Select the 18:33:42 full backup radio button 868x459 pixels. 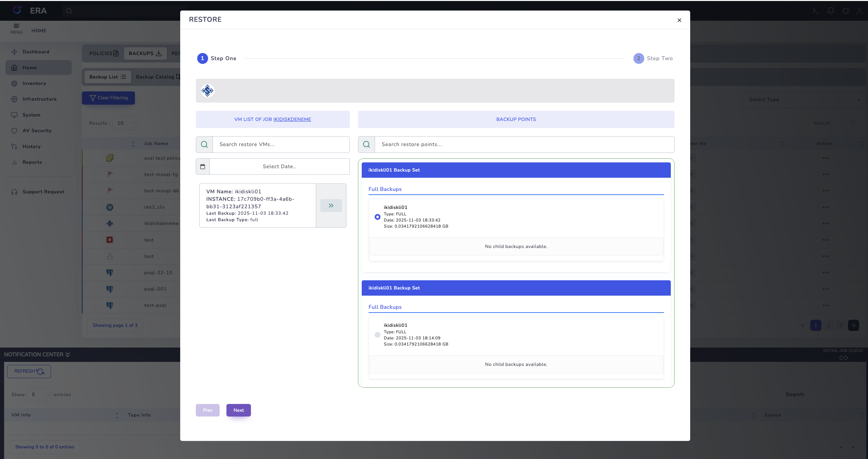coord(377,217)
